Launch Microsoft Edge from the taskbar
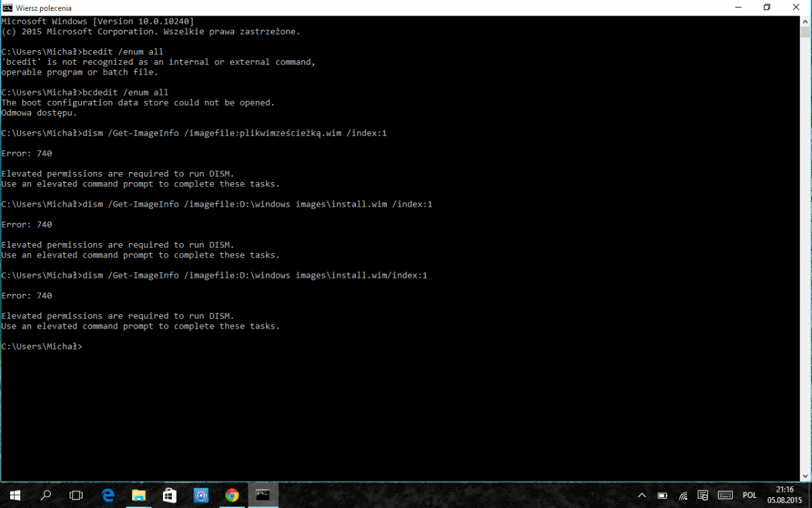 tap(108, 495)
